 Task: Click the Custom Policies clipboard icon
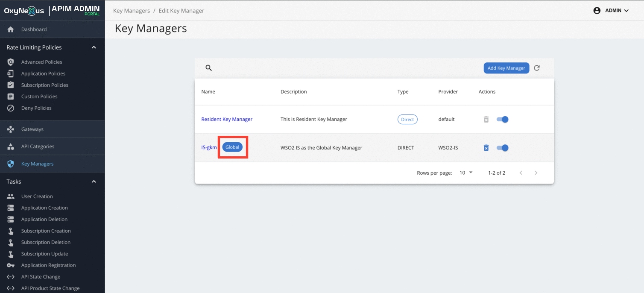tap(11, 97)
